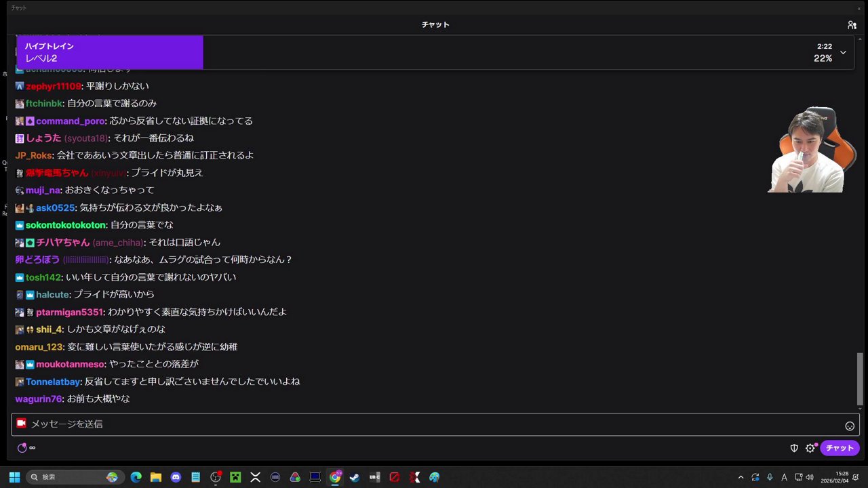Click the viewer list icon at top right
The width and height of the screenshot is (868, 488).
pyautogui.click(x=852, y=24)
